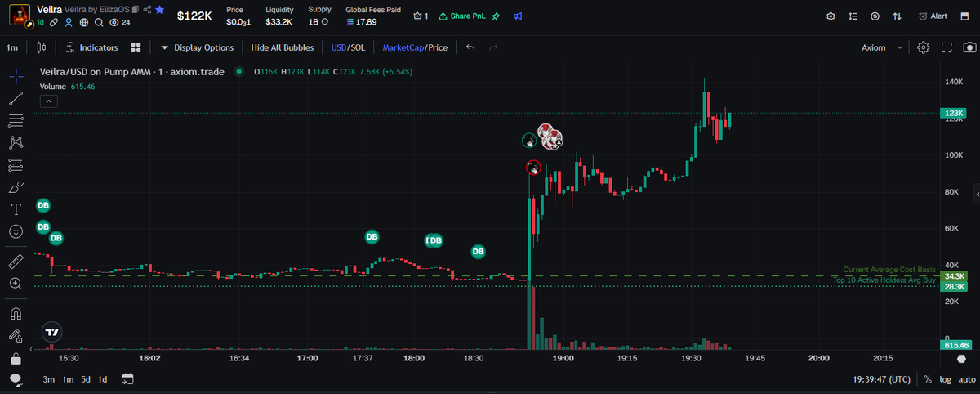Click the undo arrow

point(470,47)
